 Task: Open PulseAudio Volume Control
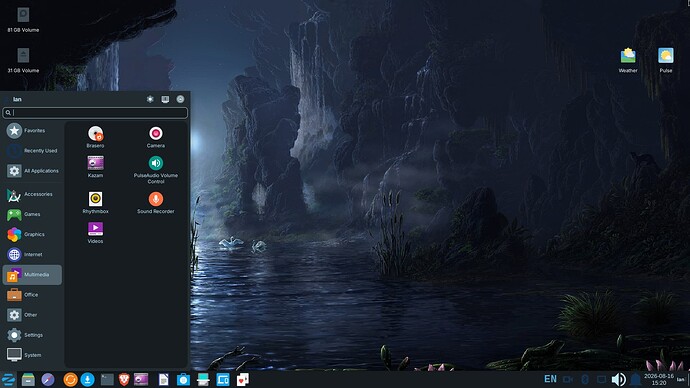point(156,169)
